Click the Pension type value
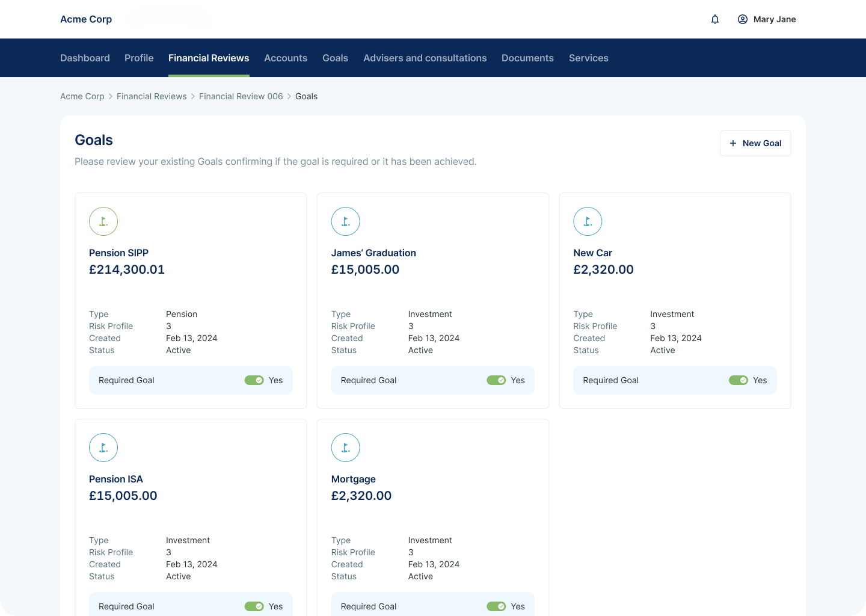This screenshot has height=616, width=866. tap(182, 314)
